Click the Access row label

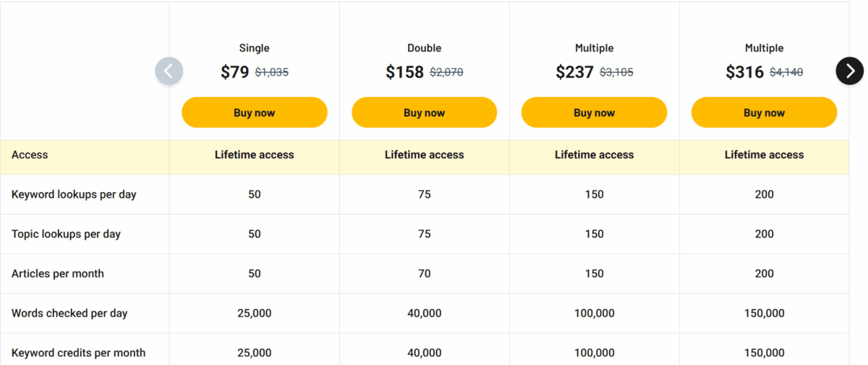[x=30, y=155]
